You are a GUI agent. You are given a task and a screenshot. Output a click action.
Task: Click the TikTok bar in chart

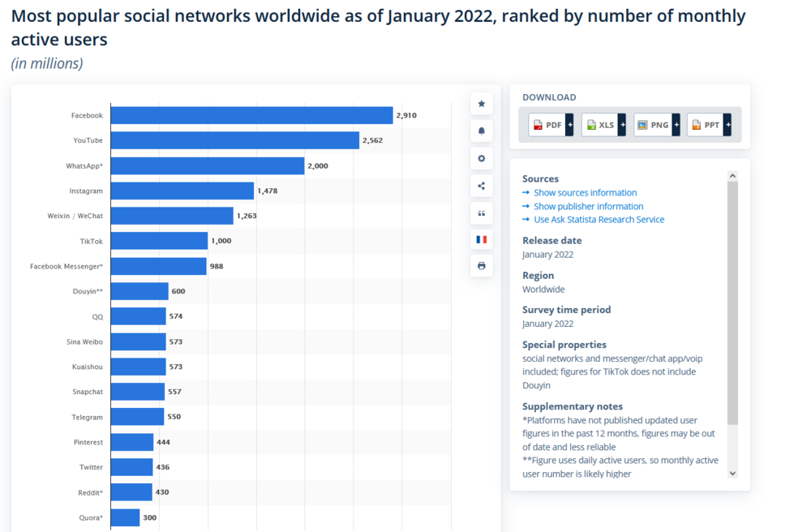[159, 241]
